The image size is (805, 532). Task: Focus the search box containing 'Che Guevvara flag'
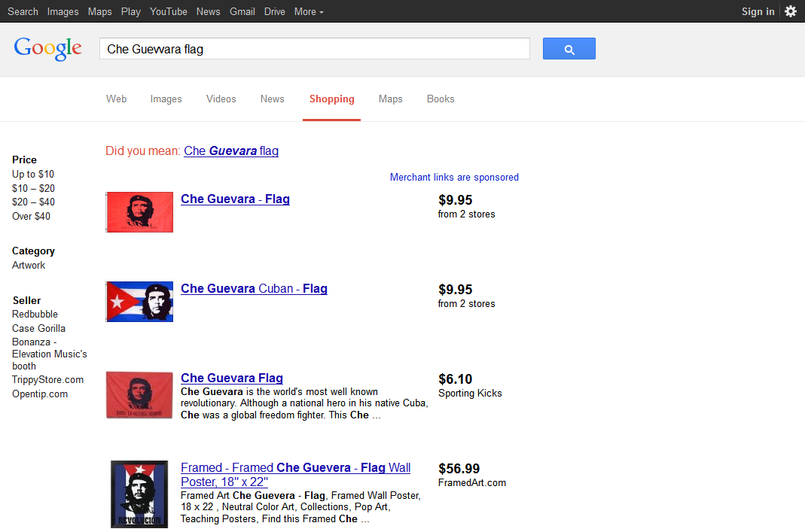[315, 49]
